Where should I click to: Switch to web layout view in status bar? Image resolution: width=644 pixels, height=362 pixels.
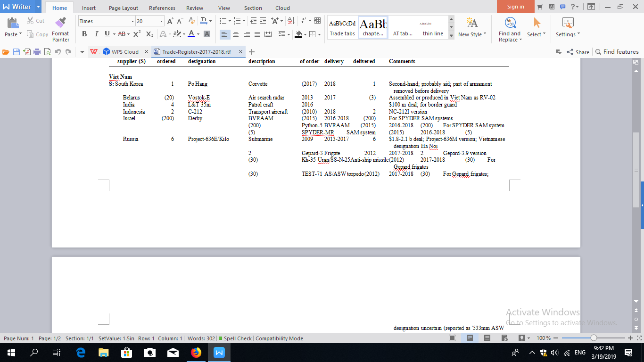504,338
